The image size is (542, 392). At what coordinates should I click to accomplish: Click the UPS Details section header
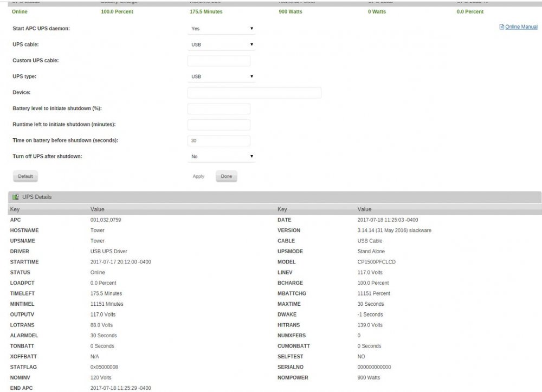[x=274, y=197]
